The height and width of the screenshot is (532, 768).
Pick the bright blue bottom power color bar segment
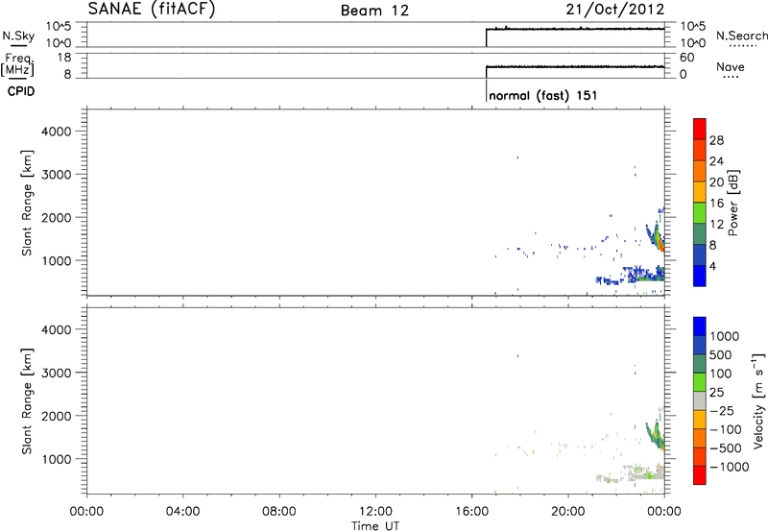700,276
